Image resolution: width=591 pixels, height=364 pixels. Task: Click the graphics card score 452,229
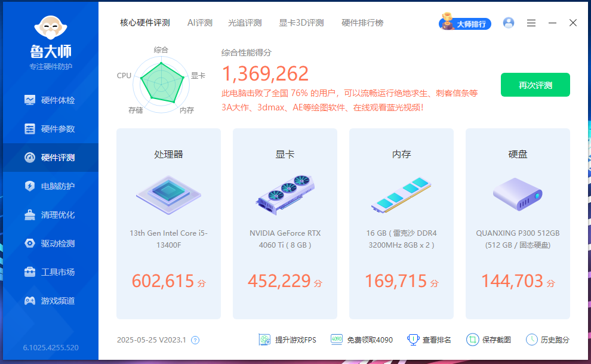pyautogui.click(x=279, y=281)
